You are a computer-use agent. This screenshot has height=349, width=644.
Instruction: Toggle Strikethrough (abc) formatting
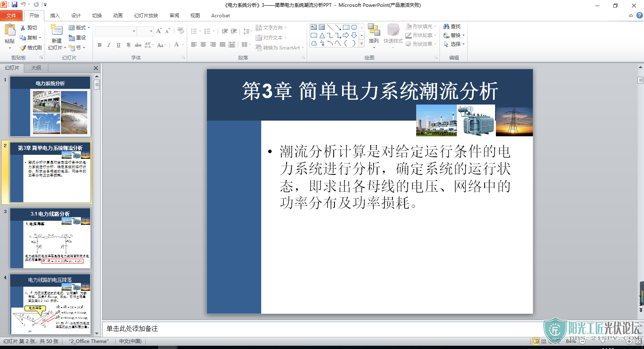(138, 45)
